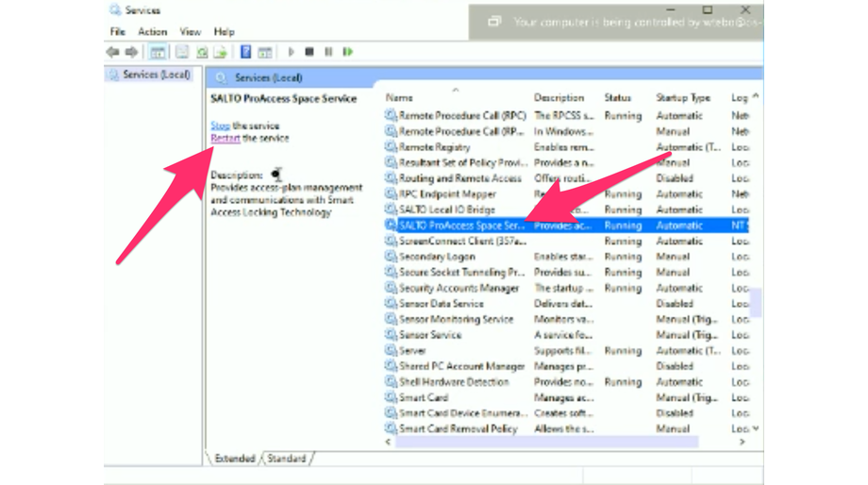Click the Refresh toolbar icon
Viewport: 868px width, 485px height.
[x=202, y=52]
